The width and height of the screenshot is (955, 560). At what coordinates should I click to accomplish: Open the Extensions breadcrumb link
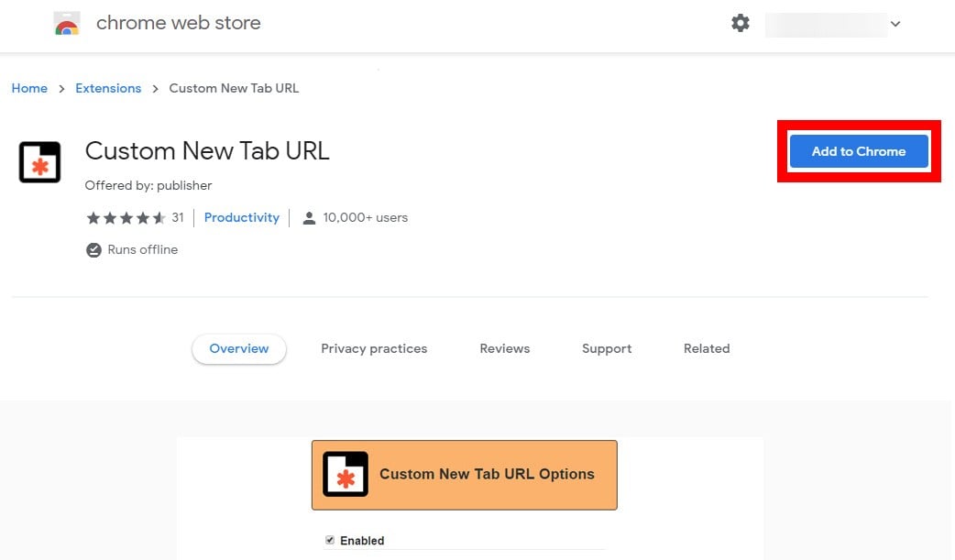pyautogui.click(x=108, y=89)
